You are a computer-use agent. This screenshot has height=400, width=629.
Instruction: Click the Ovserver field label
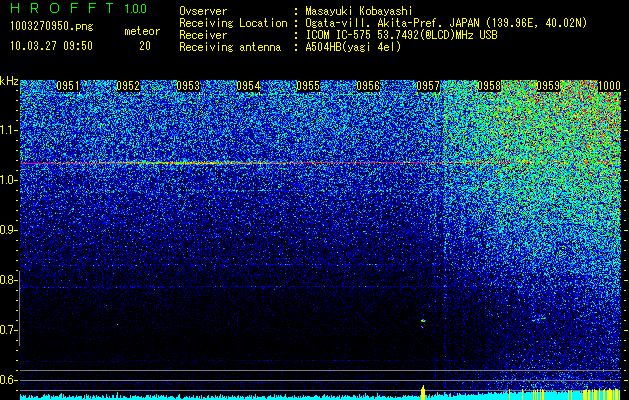pyautogui.click(x=203, y=11)
